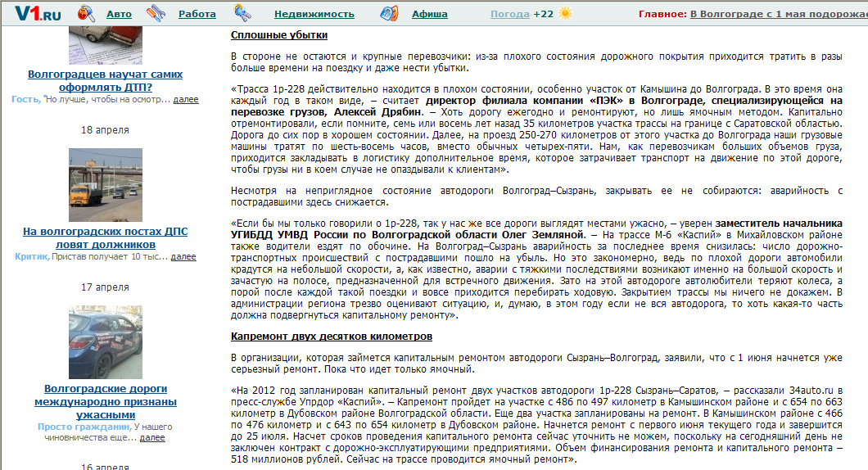Click the tools icon beside Работа
Viewport: 868px width, 470px height.
click(x=156, y=13)
